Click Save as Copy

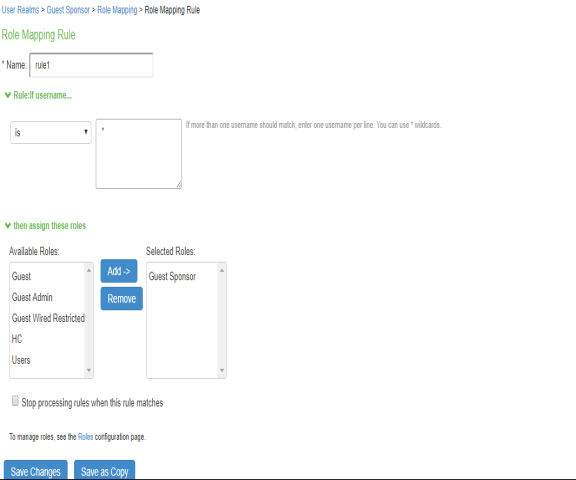click(x=105, y=471)
